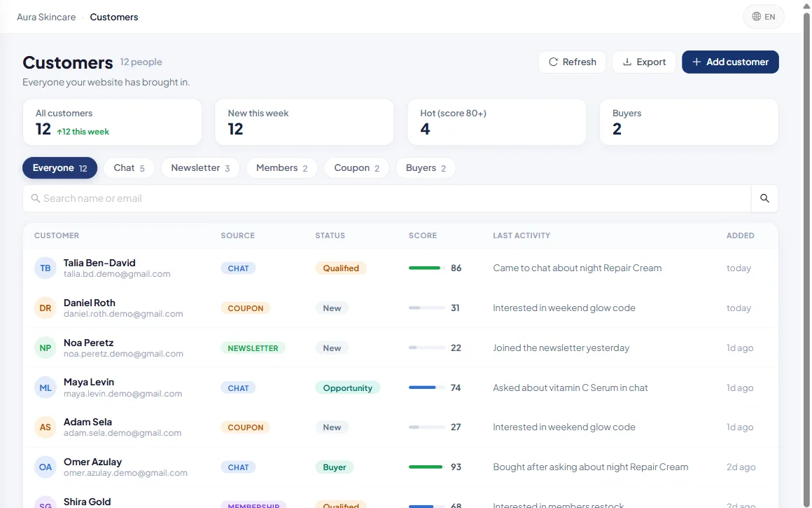Switch to the Chat filter tab
Image resolution: width=812 pixels, height=508 pixels.
129,168
